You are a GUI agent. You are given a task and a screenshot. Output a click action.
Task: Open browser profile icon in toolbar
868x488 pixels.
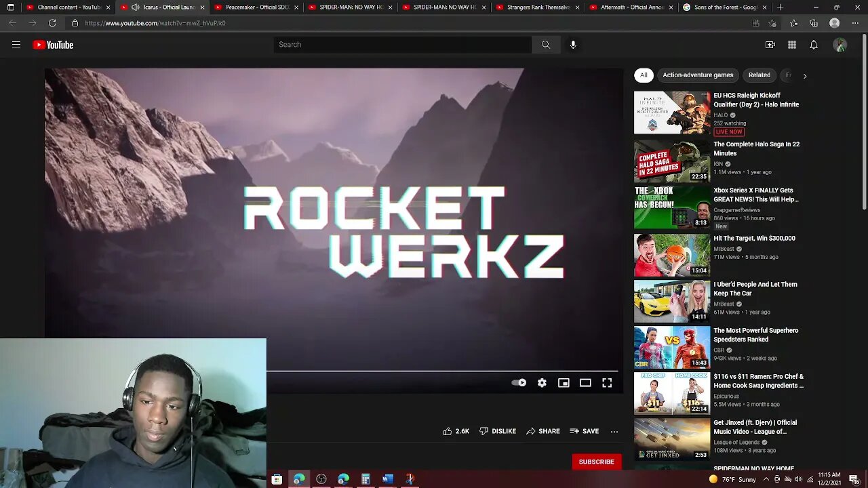coord(835,23)
